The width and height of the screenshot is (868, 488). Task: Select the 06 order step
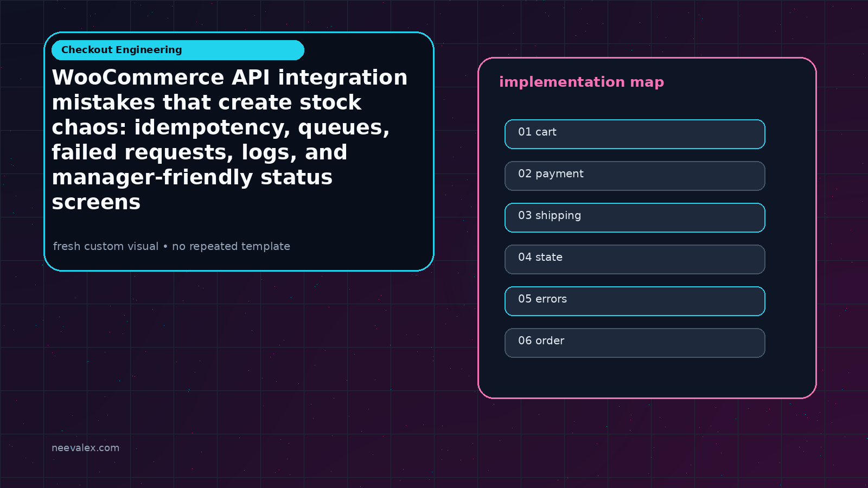(x=635, y=343)
